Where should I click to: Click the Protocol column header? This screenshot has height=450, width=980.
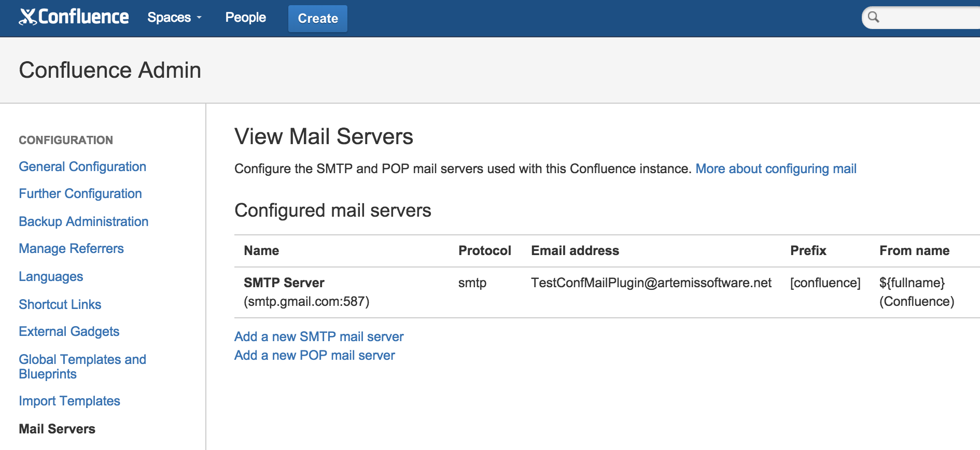click(485, 250)
